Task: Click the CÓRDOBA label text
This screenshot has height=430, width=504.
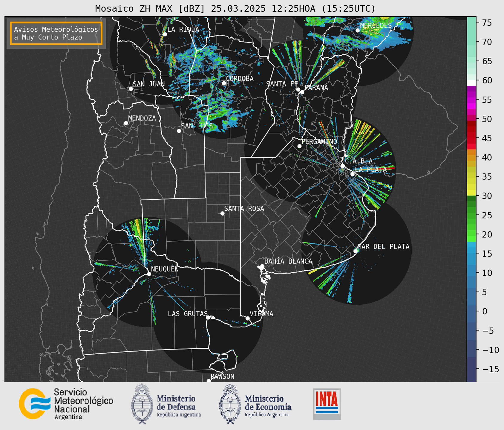Action: (x=240, y=79)
